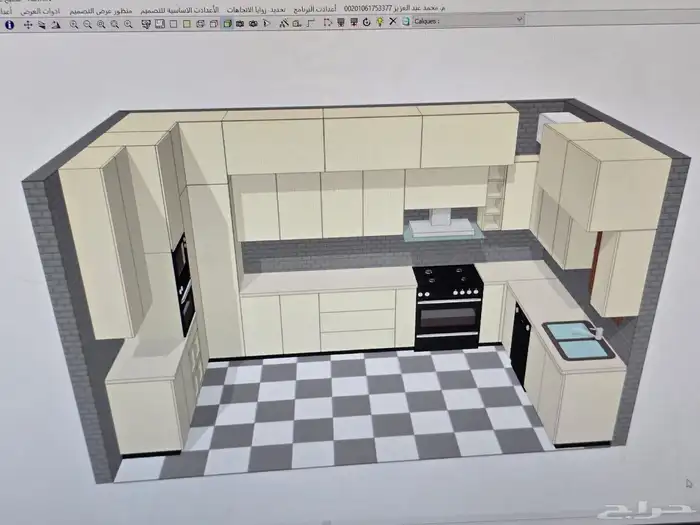This screenshot has width=700, height=525.
Task: Toggle the highlighted active 3D view mode button
Action: click(x=227, y=23)
